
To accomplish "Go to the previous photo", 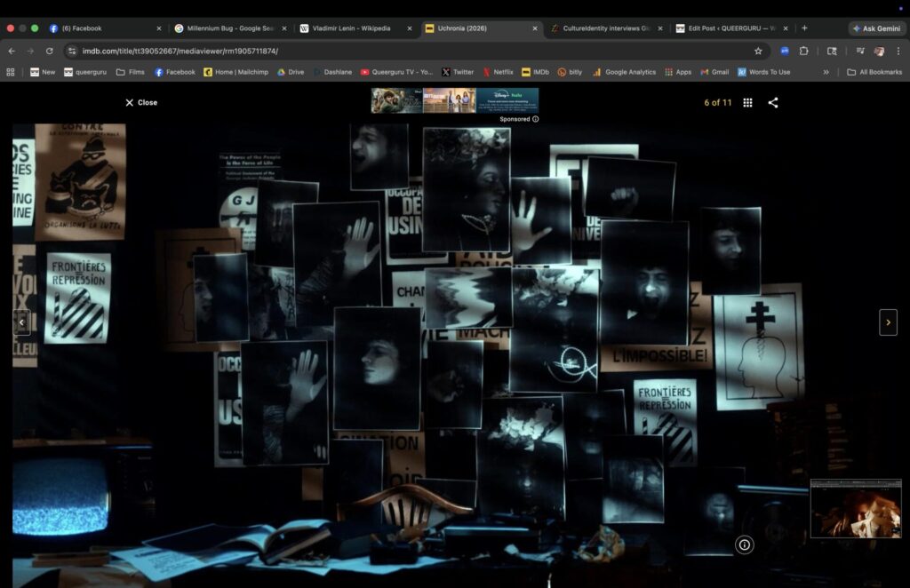I will pyautogui.click(x=21, y=322).
